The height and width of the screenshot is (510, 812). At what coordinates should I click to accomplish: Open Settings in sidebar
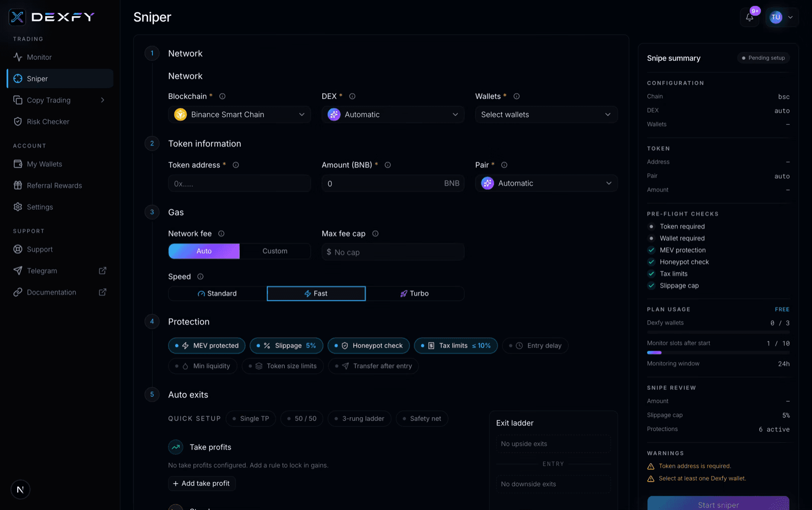tap(60, 207)
